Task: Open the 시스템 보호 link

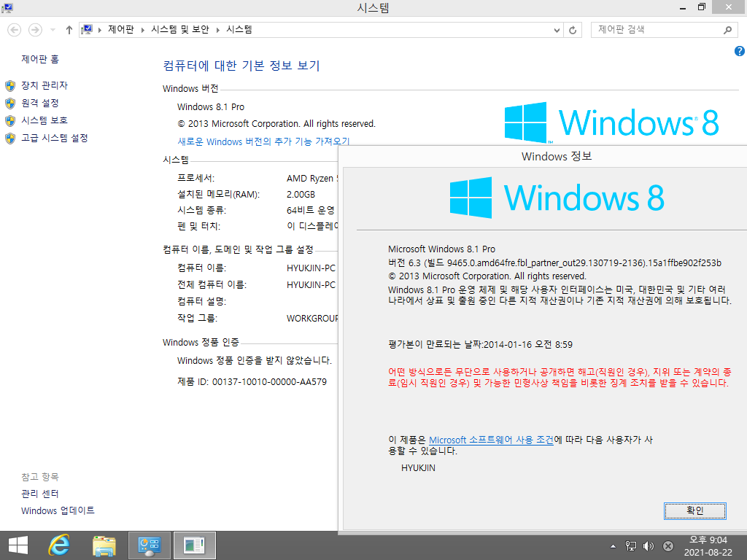Action: (x=44, y=120)
